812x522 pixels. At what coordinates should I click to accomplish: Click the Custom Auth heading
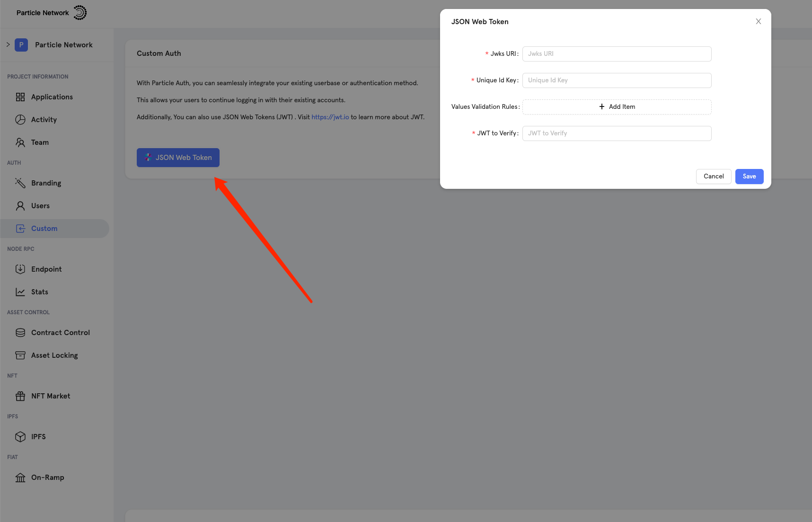(159, 53)
